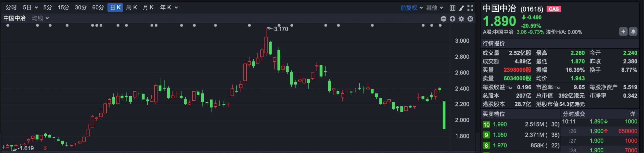Switch to the 周K tab
Image resolution: width=644 pixels, height=153 pixels.
[x=132, y=7]
